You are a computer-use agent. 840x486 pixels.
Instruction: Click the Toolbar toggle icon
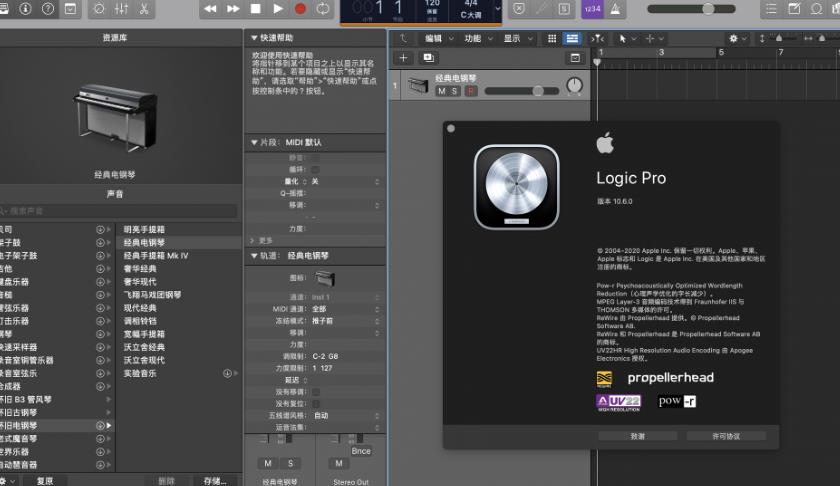(x=70, y=9)
